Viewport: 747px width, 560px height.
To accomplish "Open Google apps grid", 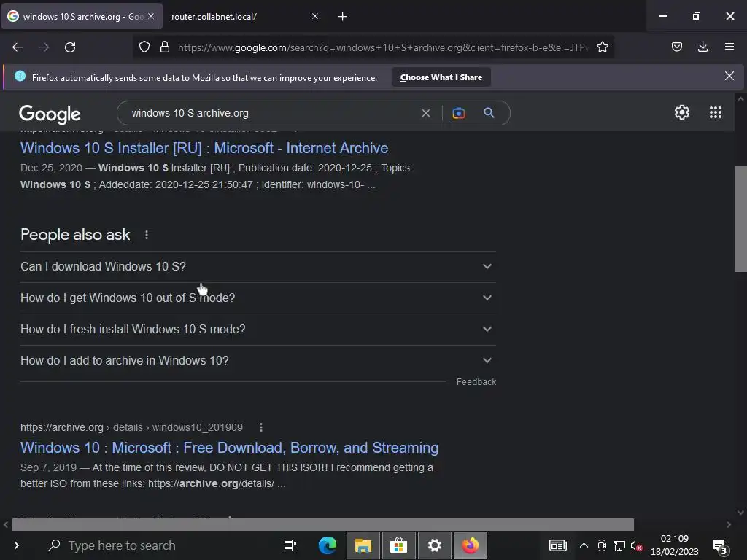I will pos(715,112).
